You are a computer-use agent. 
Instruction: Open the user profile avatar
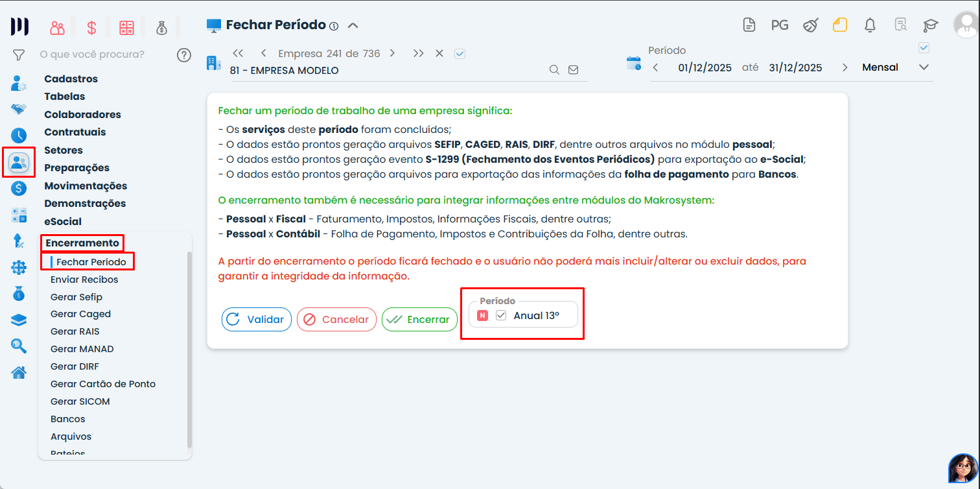click(966, 25)
